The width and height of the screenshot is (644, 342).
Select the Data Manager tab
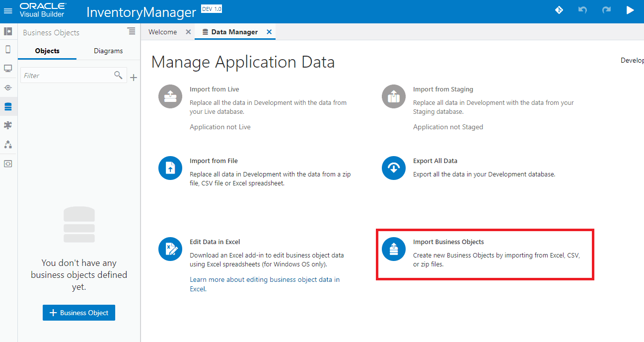click(x=234, y=32)
